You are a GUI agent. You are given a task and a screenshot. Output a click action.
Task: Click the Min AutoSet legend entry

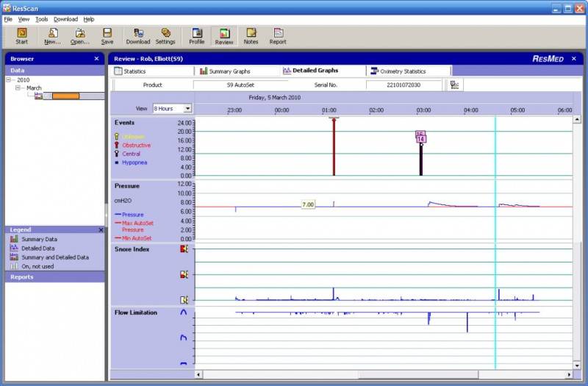[x=133, y=238]
